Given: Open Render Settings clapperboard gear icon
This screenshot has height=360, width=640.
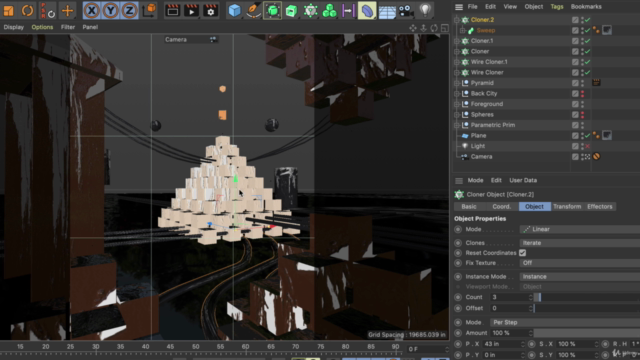Looking at the screenshot, I should click(211, 10).
